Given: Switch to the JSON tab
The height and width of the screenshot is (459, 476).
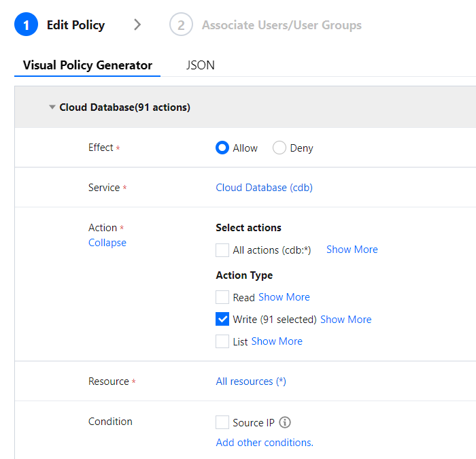Looking at the screenshot, I should (200, 65).
